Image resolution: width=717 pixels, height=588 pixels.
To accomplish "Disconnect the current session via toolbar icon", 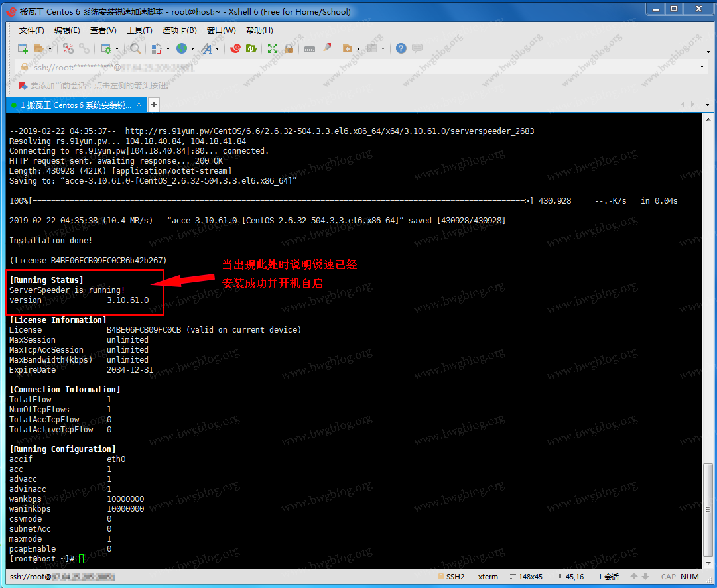I will tap(68, 48).
